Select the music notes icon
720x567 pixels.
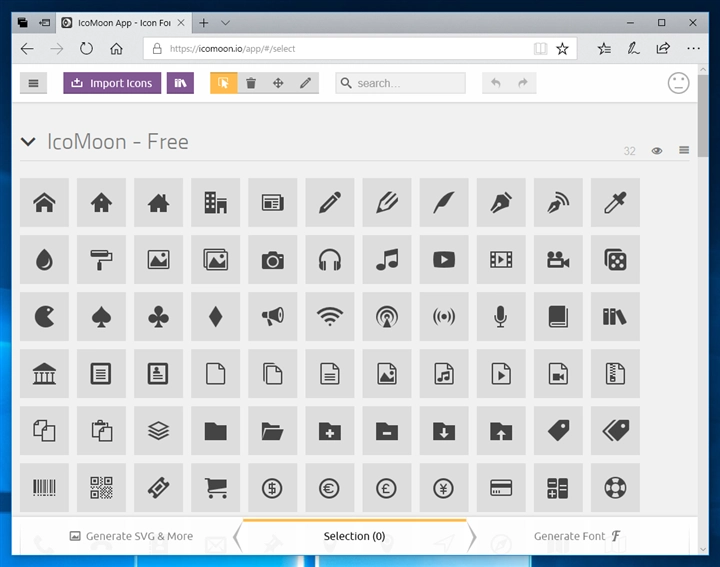(x=387, y=259)
